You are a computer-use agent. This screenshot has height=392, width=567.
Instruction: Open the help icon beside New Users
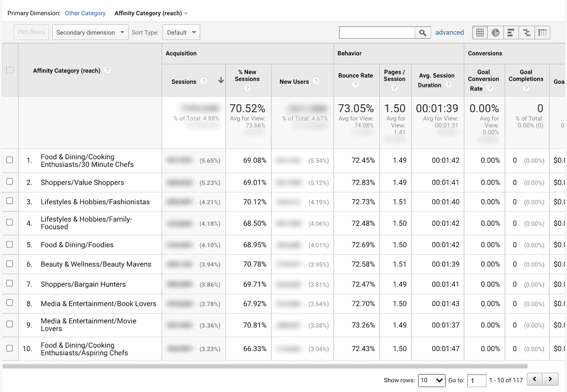316,81
